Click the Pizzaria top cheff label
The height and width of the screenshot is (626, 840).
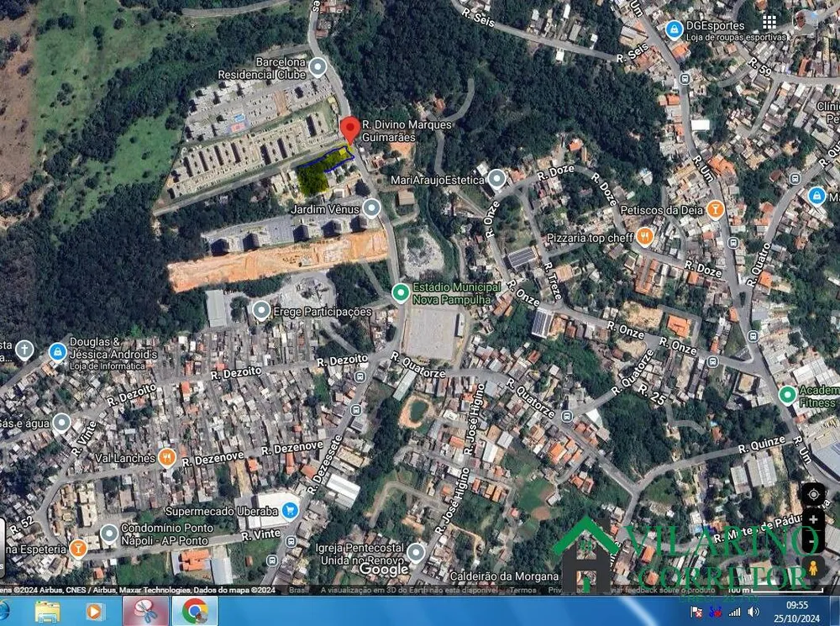(x=590, y=238)
